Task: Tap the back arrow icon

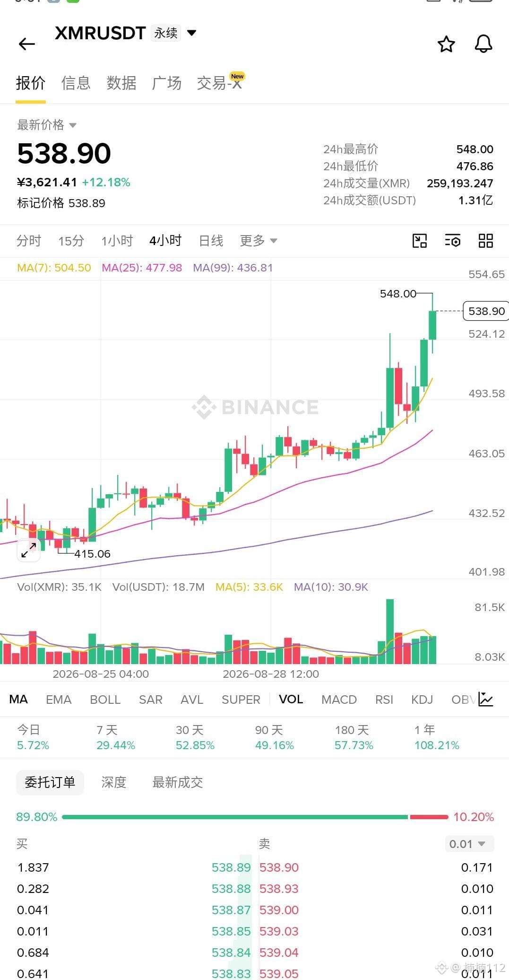Action: coord(27,44)
